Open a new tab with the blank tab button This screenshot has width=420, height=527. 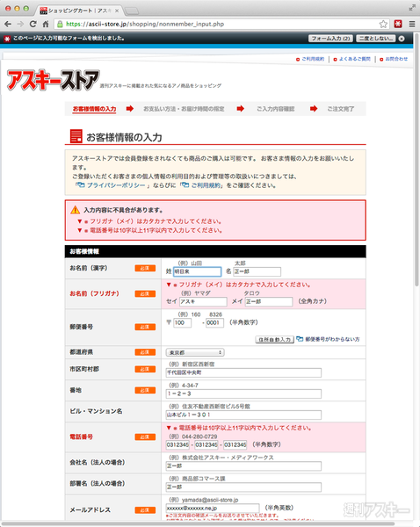pyautogui.click(x=132, y=11)
